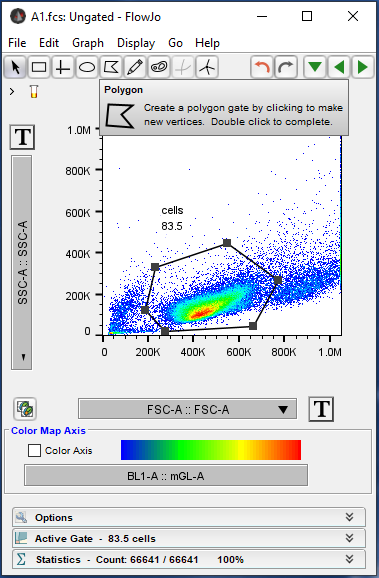This screenshot has height=578, width=379.
Task: Click the Y-axis T transform button
Action: tap(22, 137)
